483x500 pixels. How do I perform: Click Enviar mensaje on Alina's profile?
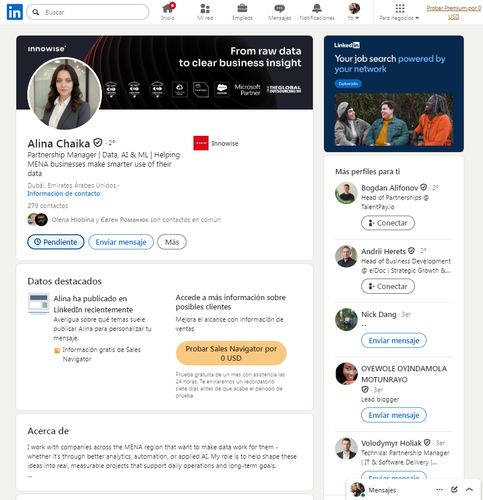pos(121,242)
